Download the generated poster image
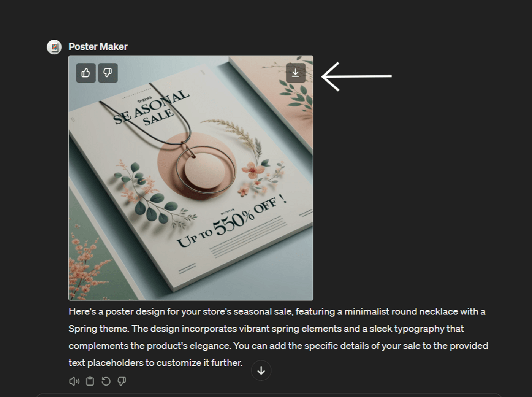Viewport: 532px width, 397px height. coord(296,73)
